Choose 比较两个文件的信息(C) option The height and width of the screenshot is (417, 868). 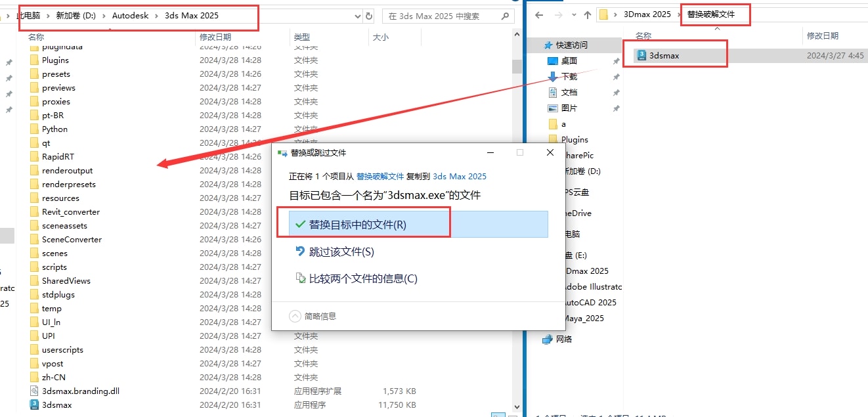[x=357, y=278]
